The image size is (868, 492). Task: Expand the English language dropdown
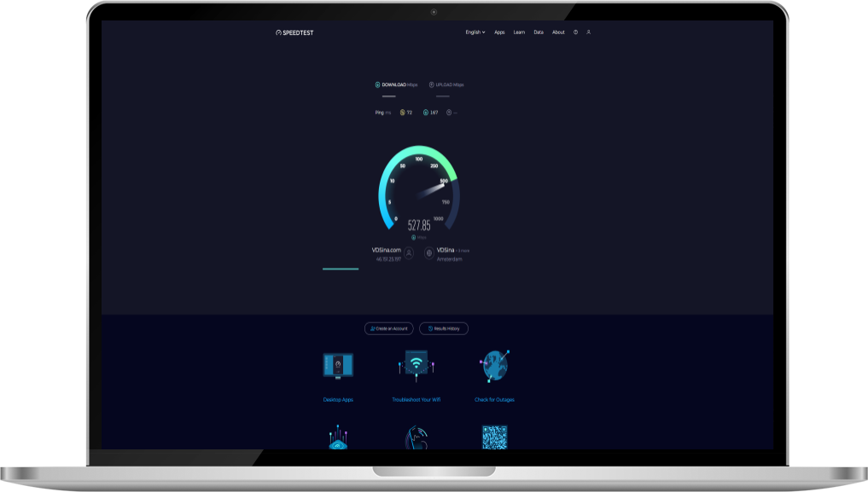point(475,32)
